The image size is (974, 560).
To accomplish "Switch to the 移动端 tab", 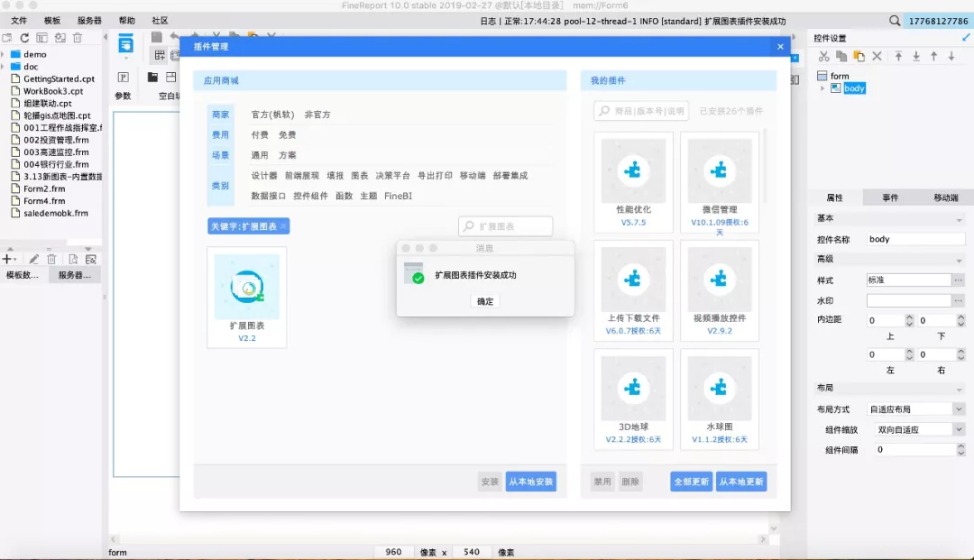I will tap(946, 197).
